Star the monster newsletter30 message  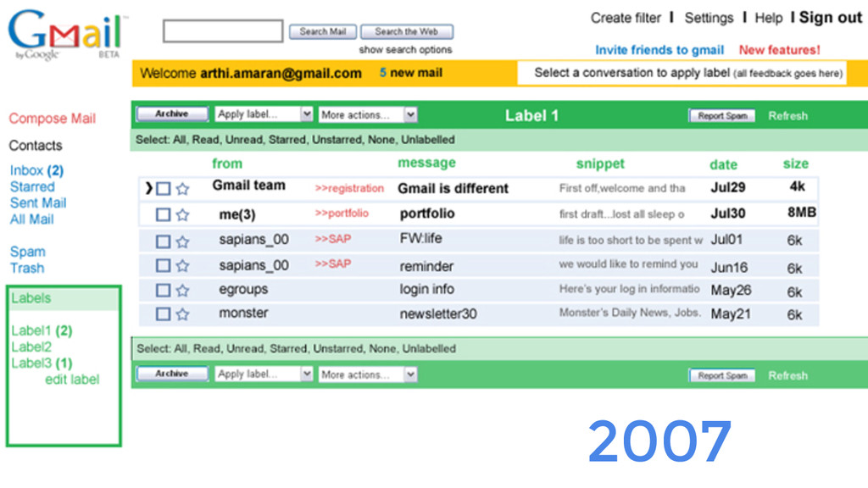[x=183, y=315]
